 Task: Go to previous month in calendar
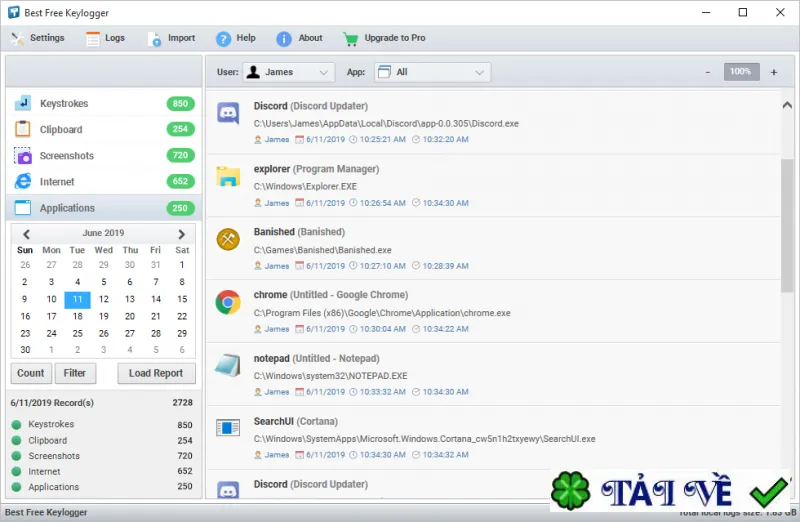pyautogui.click(x=26, y=234)
